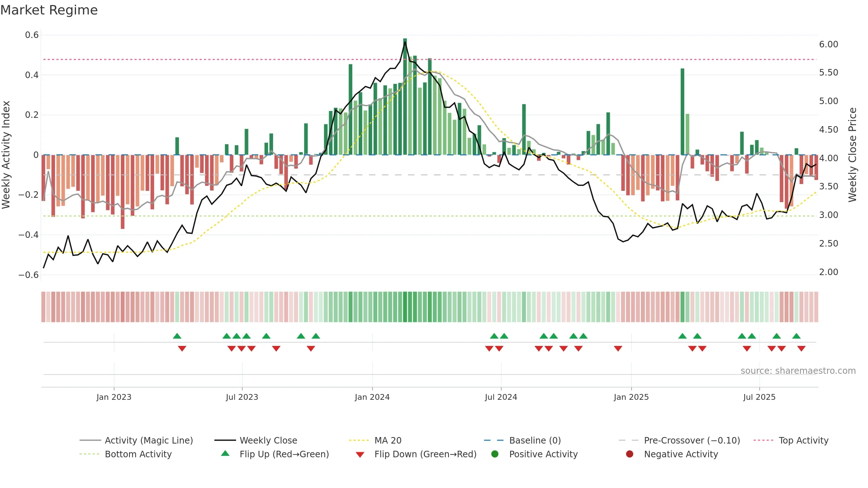Toggle MA 20 legend entry
Screen dimensions: 868x488
[375, 440]
